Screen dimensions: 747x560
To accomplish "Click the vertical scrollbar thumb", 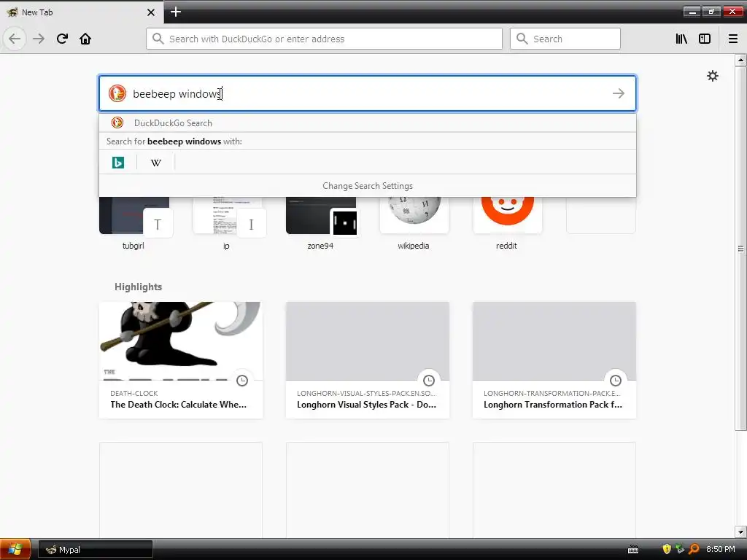I will click(740, 248).
